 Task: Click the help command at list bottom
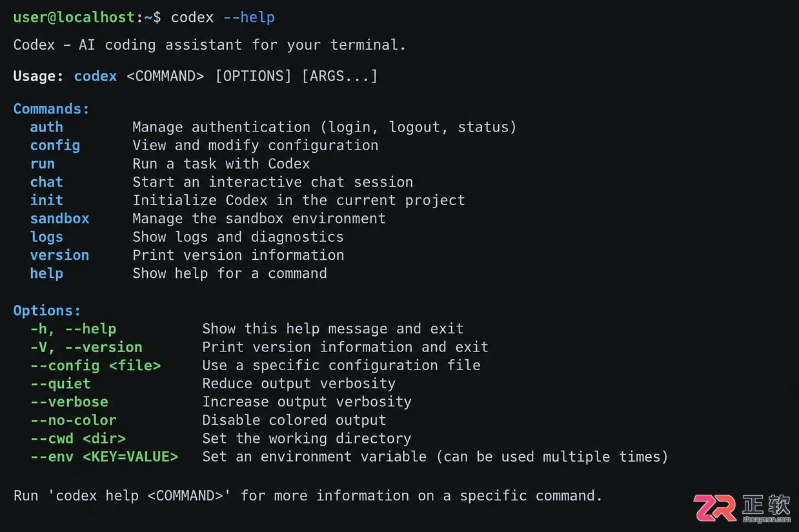pyautogui.click(x=46, y=273)
